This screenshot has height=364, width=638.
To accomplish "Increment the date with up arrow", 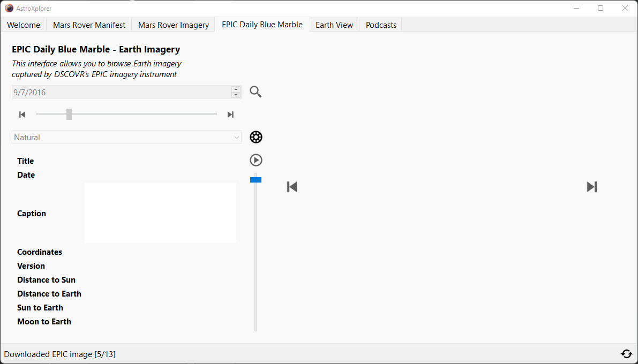I will (236, 89).
